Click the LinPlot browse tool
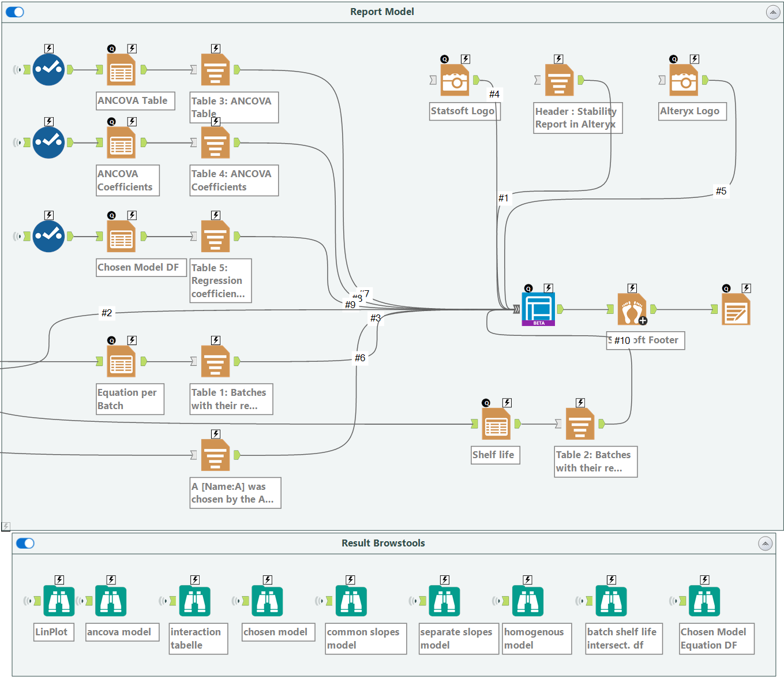Screen dimensions: 784x678 pos(58,600)
